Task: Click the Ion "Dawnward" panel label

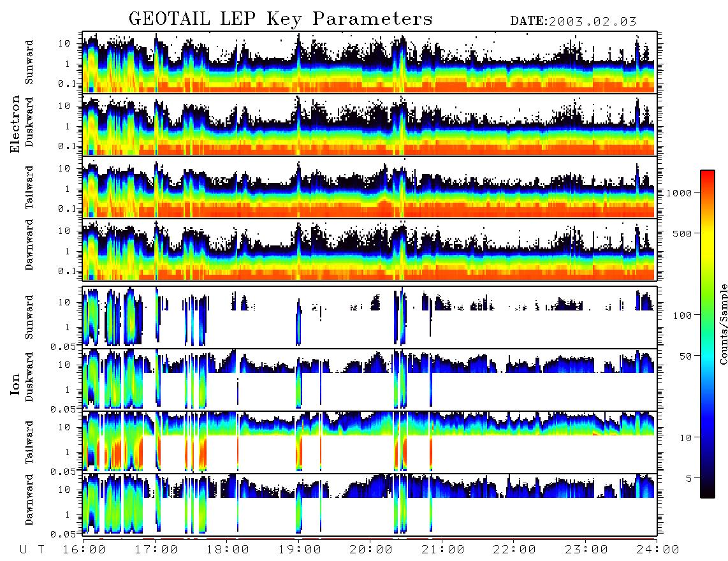Action: [29, 500]
